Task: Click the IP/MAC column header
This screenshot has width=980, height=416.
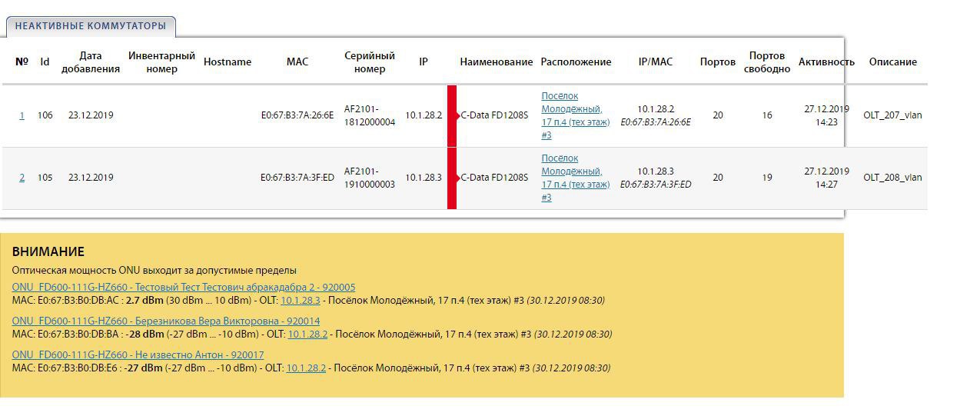Action: tap(656, 62)
